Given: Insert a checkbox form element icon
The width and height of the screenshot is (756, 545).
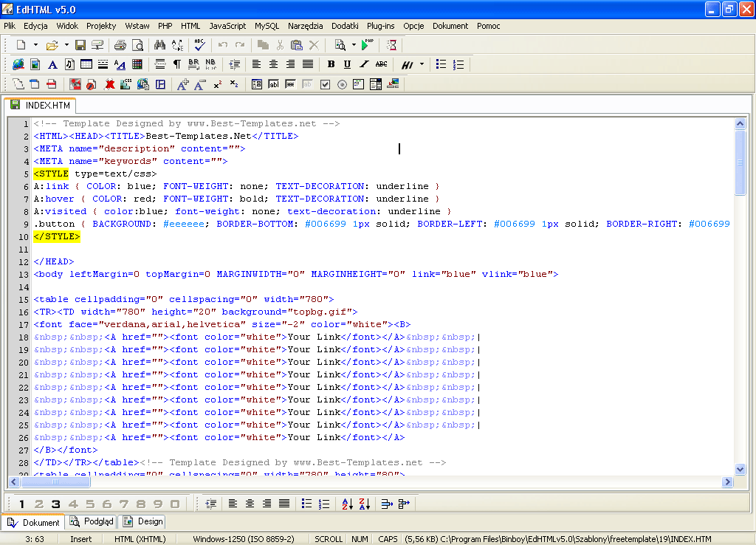Looking at the screenshot, I should pos(325,84).
